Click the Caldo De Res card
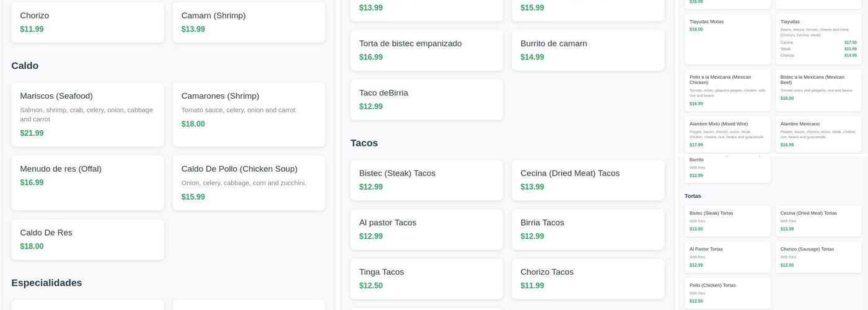This screenshot has height=310, width=868. click(x=87, y=239)
